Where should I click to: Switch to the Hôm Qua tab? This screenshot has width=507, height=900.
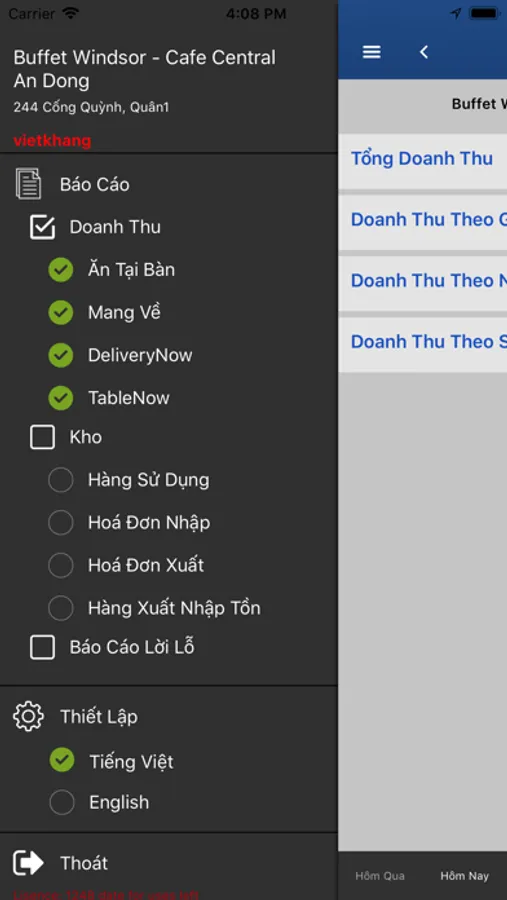click(380, 876)
